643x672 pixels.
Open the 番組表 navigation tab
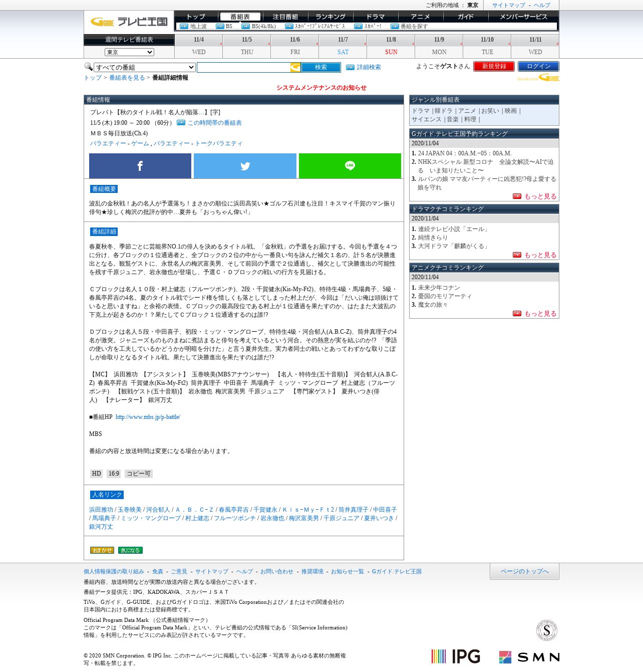[240, 17]
